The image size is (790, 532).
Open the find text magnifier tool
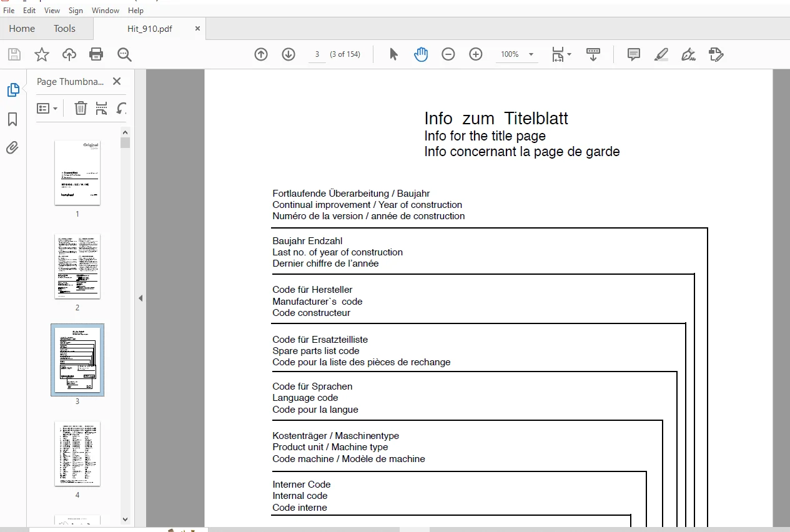point(124,54)
